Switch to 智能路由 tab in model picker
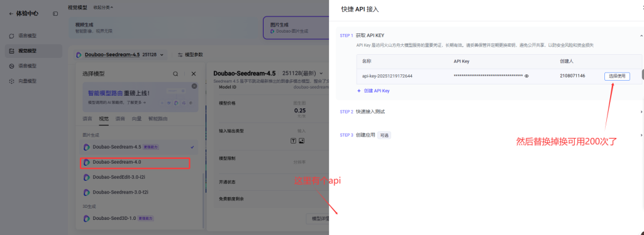 pos(158,118)
